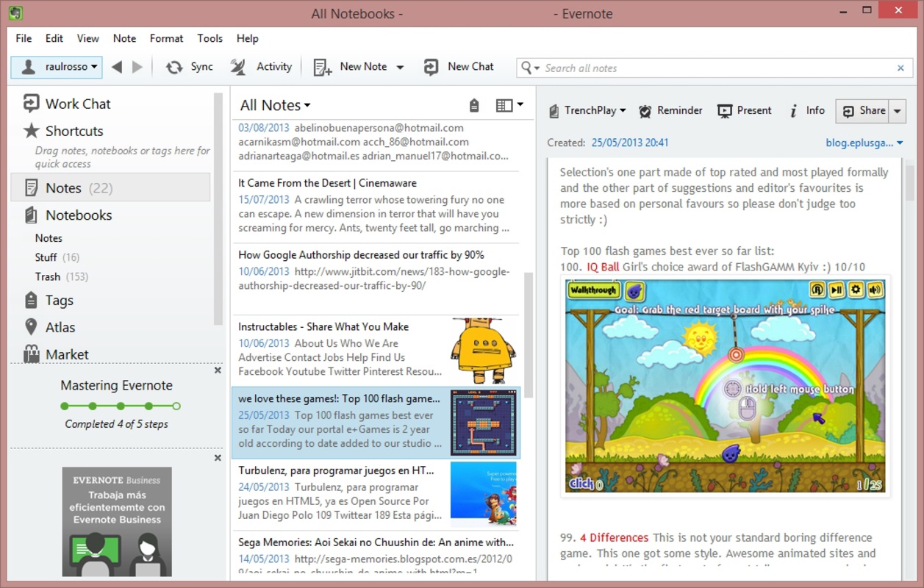Expand the New Note dropdown arrow
Image resolution: width=924 pixels, height=588 pixels.
point(400,67)
